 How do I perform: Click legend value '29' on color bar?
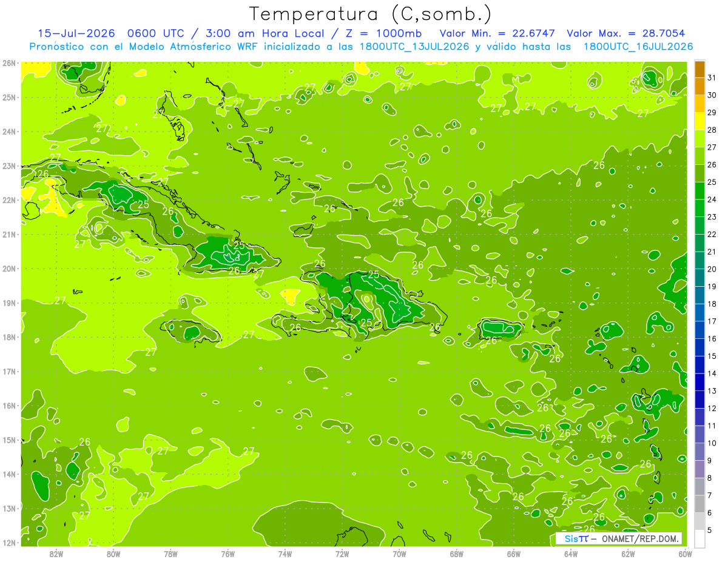pyautogui.click(x=712, y=113)
